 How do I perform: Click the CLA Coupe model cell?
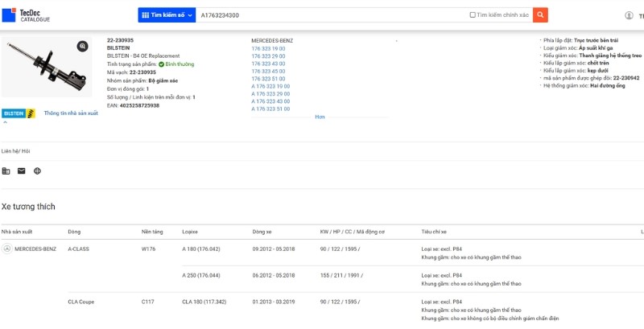81,302
